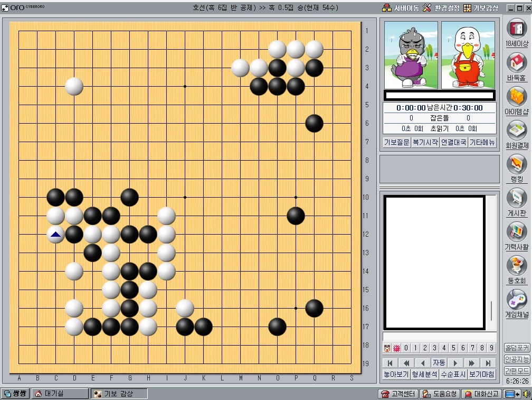Click number button 0 in chat row

(x=406, y=348)
